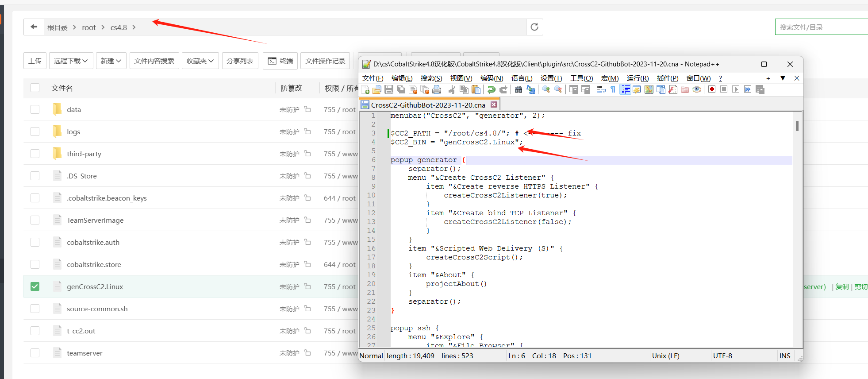
Task: Open the 终端 terminal button
Action: pos(280,61)
